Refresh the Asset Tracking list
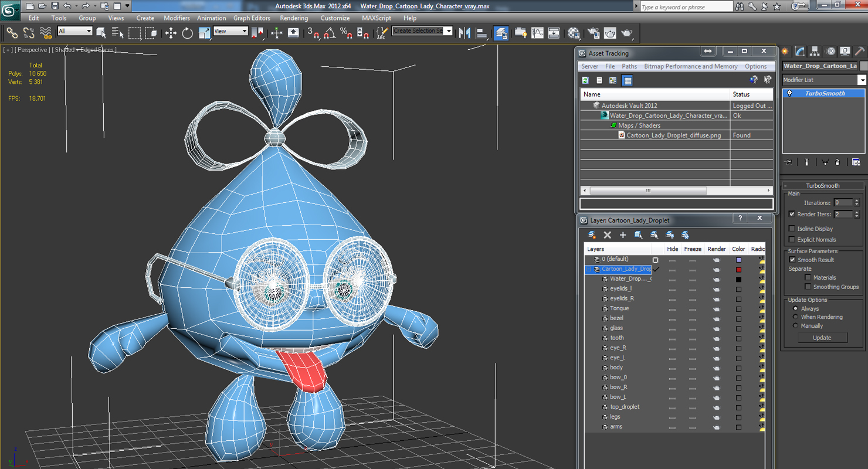 click(x=585, y=80)
